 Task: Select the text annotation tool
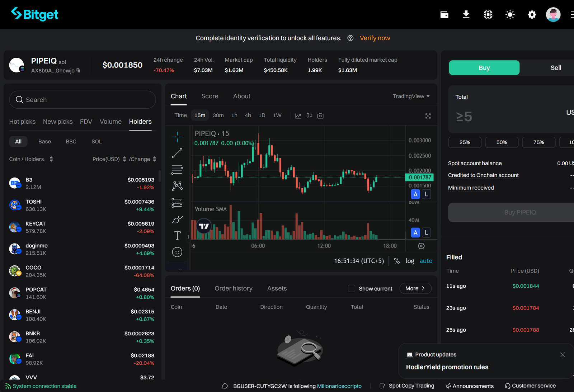(x=177, y=236)
